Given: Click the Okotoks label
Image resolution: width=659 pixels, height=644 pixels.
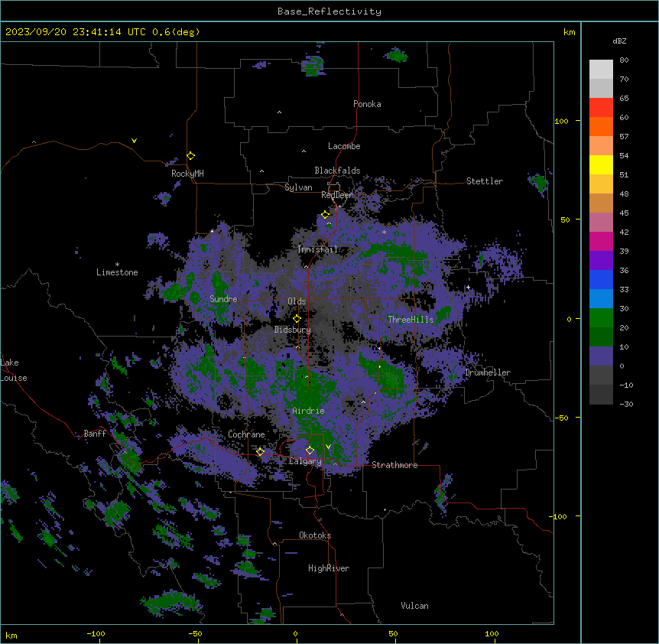Looking at the screenshot, I should click(x=315, y=535).
